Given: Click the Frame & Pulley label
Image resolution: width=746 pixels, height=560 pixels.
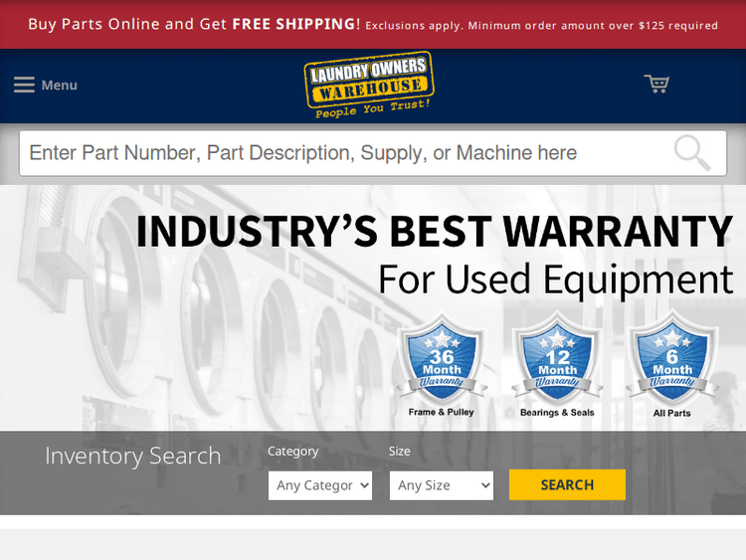Looking at the screenshot, I should [x=441, y=412].
